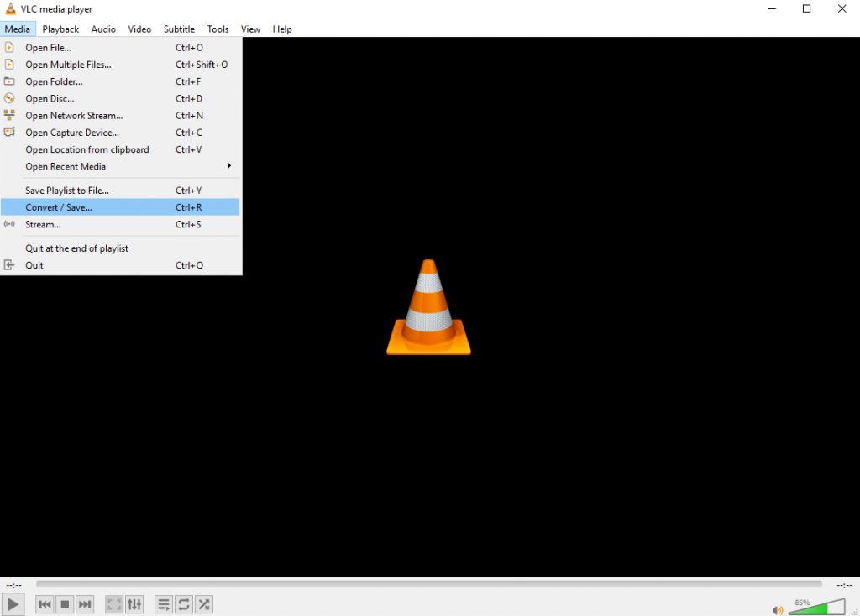Toggle the playlist view
The image size is (860, 616).
click(164, 604)
